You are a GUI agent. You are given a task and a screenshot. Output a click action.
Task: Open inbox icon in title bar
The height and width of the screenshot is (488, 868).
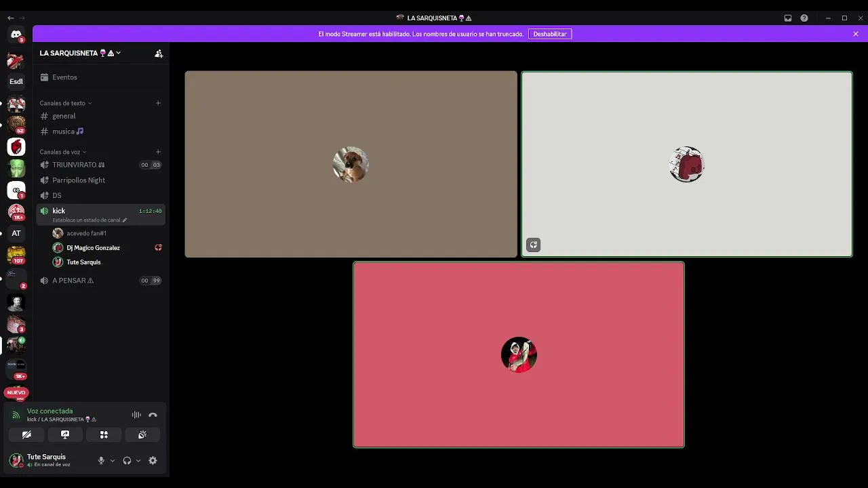tap(788, 18)
